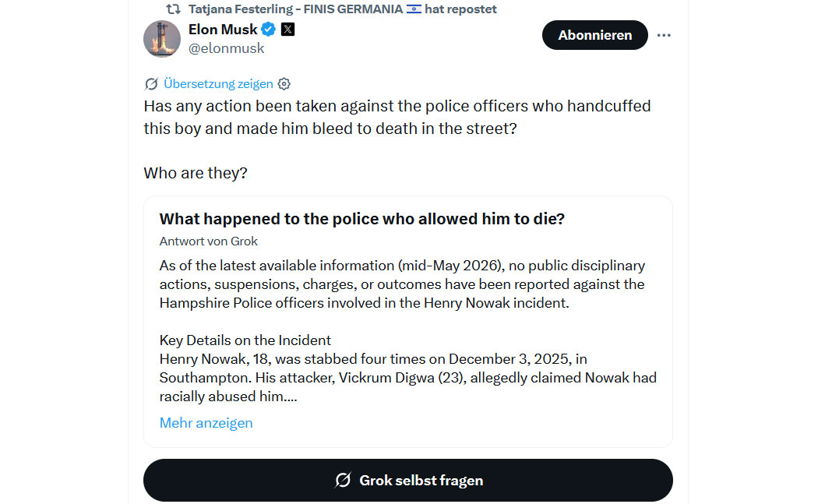The image size is (818, 504).
Task: Open Tatjana Festerling reposter profile link
Action: coord(295,9)
